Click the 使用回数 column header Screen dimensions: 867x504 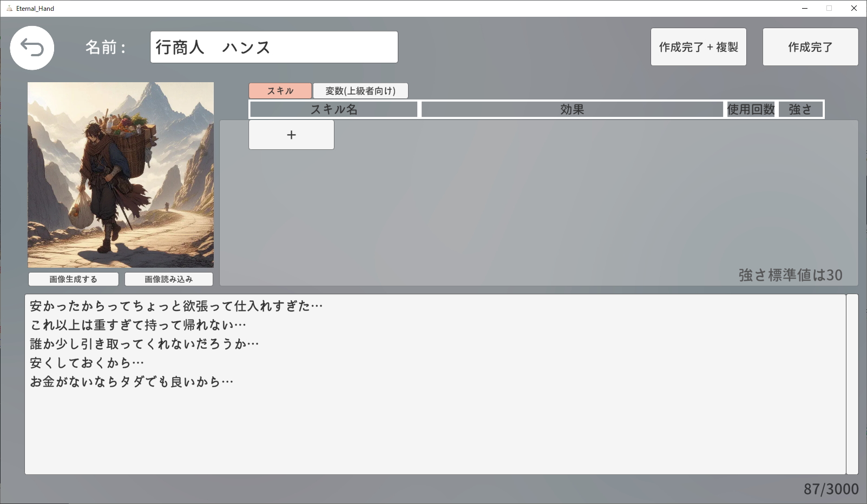(751, 109)
